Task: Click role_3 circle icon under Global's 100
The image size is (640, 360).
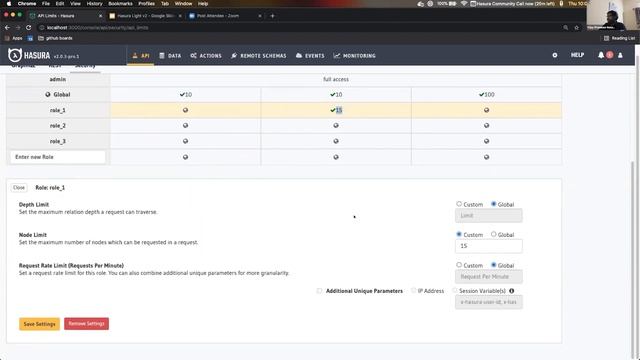Action: tap(487, 141)
